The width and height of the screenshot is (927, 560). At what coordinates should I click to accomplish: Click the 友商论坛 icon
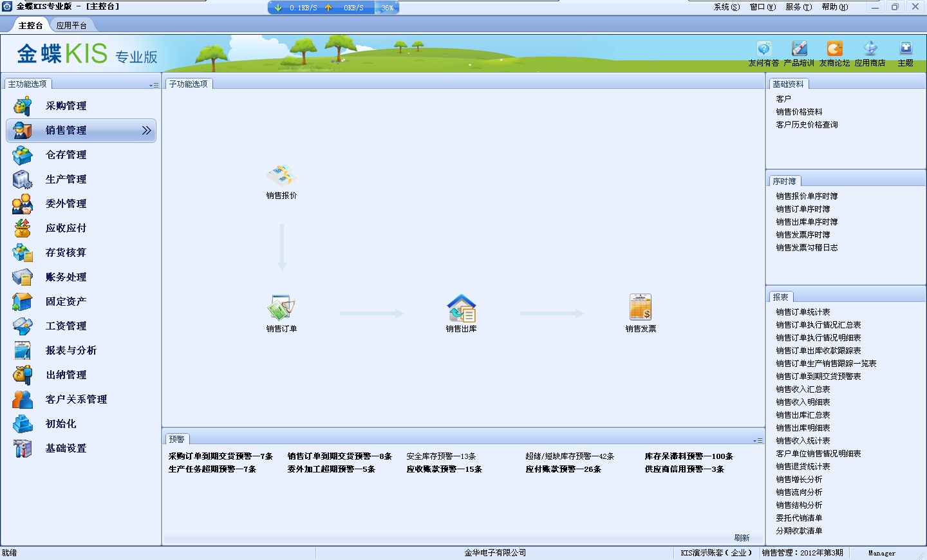coord(835,49)
